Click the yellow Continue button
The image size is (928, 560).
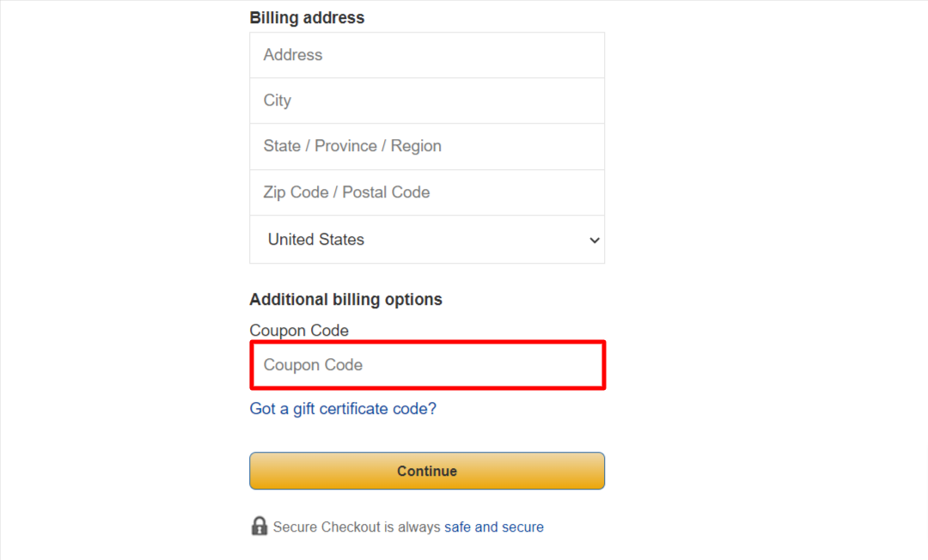point(427,471)
